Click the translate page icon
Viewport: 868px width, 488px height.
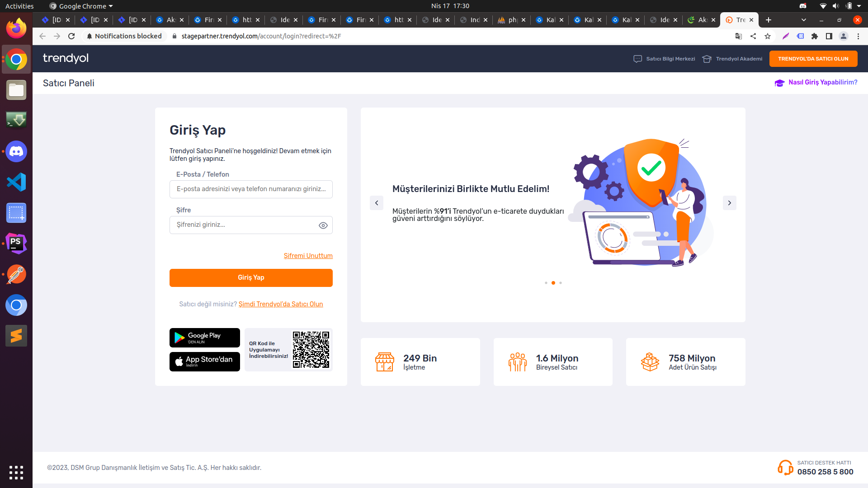pos(739,36)
